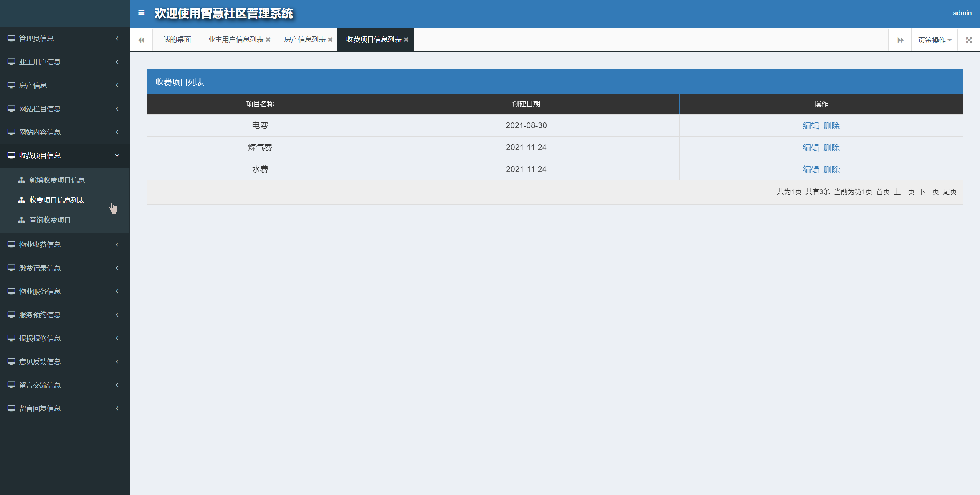The width and height of the screenshot is (980, 495).
Task: Open the 服务预约信息 menu label
Action: [40, 315]
